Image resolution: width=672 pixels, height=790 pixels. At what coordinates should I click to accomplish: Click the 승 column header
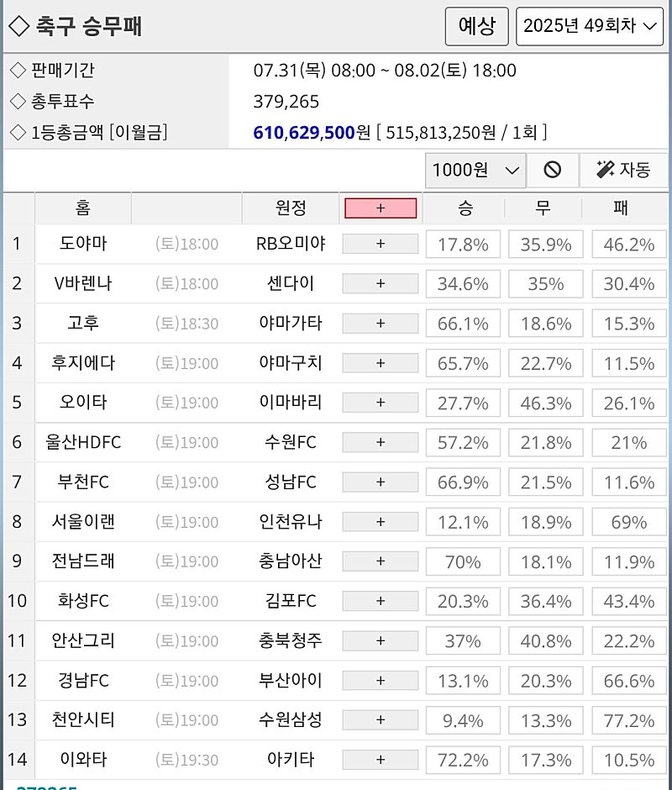tap(465, 208)
